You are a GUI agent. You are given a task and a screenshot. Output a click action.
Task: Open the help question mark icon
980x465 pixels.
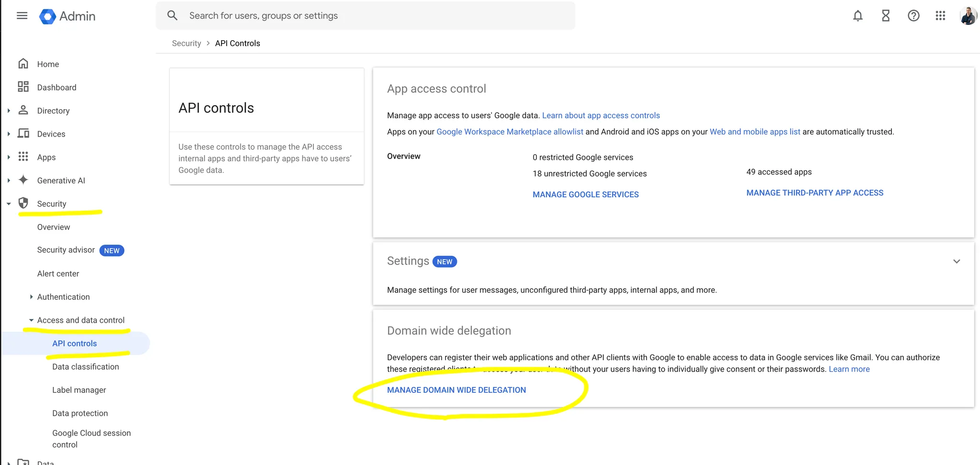pos(913,16)
